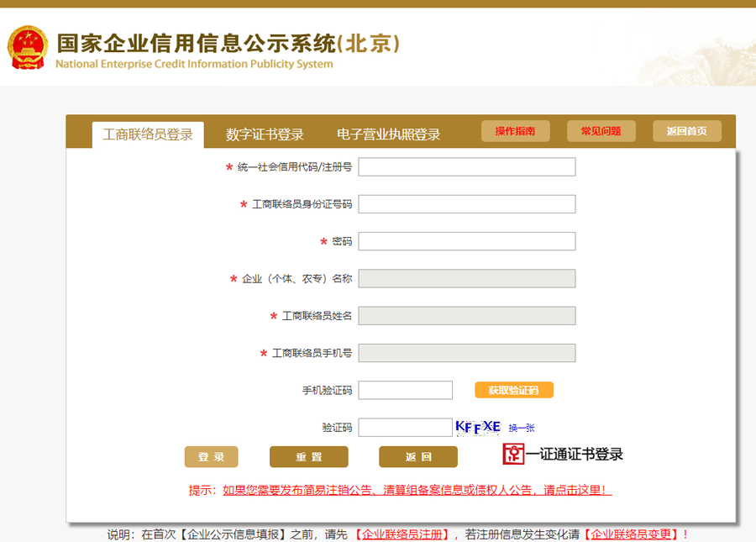The image size is (756, 542).
Task: Click the 一证通 certificate login icon
Action: coord(513,454)
